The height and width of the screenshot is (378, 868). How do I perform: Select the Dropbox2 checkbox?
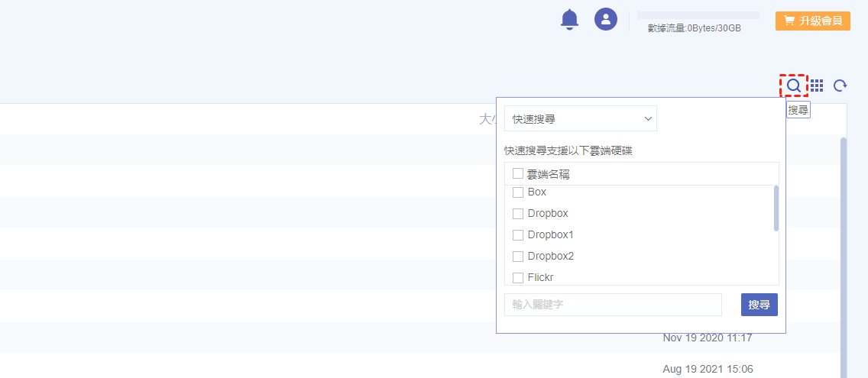tap(518, 257)
